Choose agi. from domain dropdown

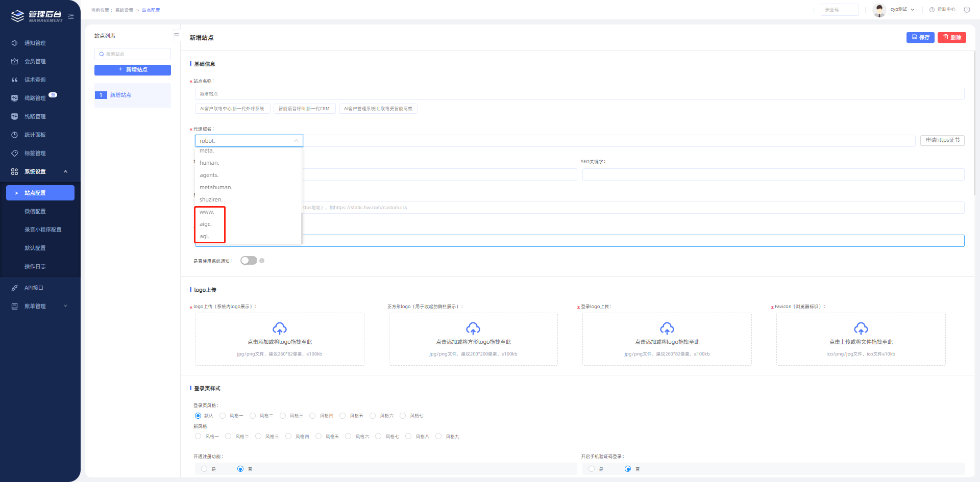[249, 236]
